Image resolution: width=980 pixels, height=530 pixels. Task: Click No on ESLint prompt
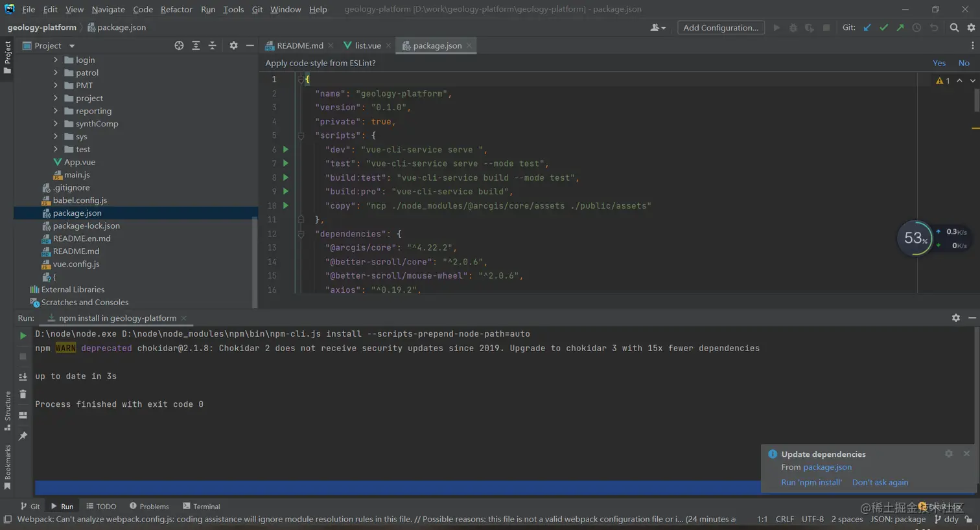tap(964, 63)
